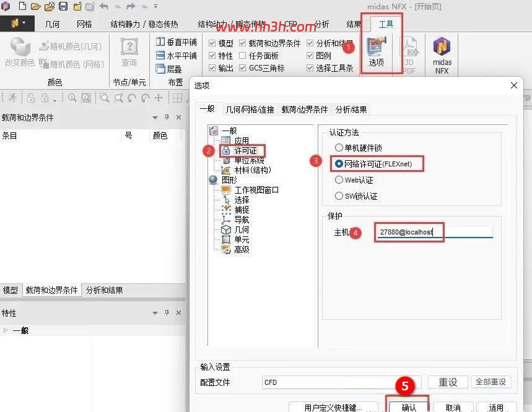Select 层叠 cascade layout icon
The width and height of the screenshot is (532, 412).
pos(169,69)
